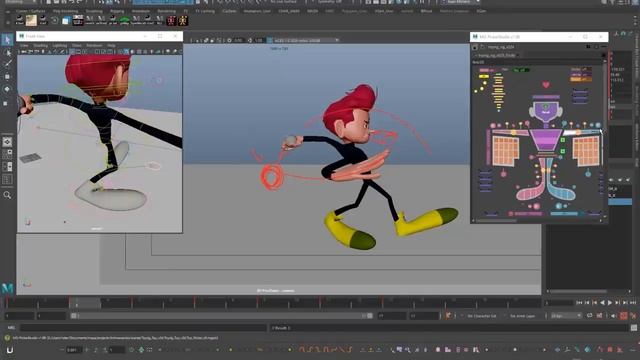Click the left orange finger grid in picker
The width and height of the screenshot is (640, 360).
click(x=505, y=151)
